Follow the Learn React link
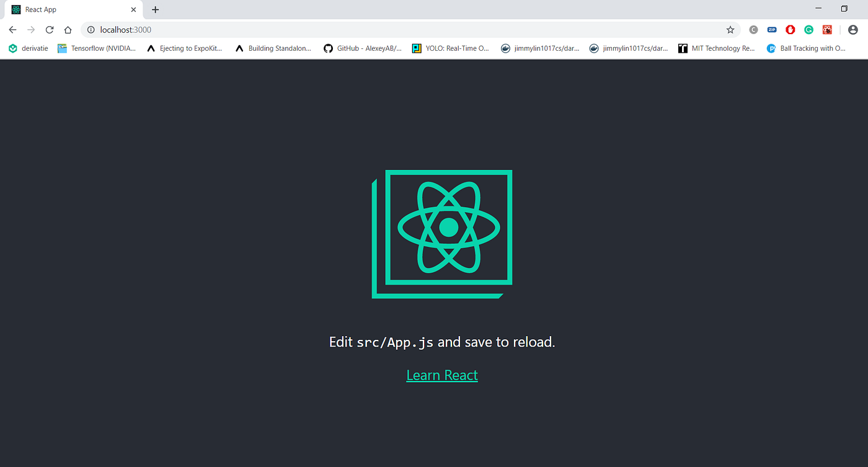 coord(442,375)
